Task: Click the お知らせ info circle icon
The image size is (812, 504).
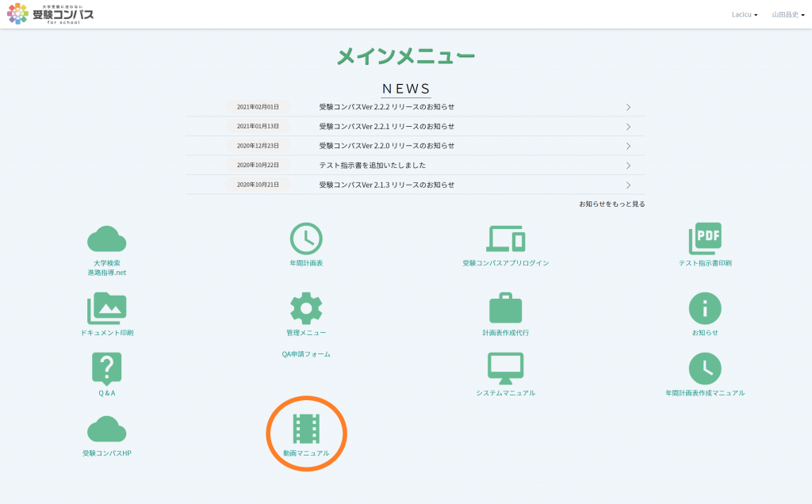Action: [705, 308]
